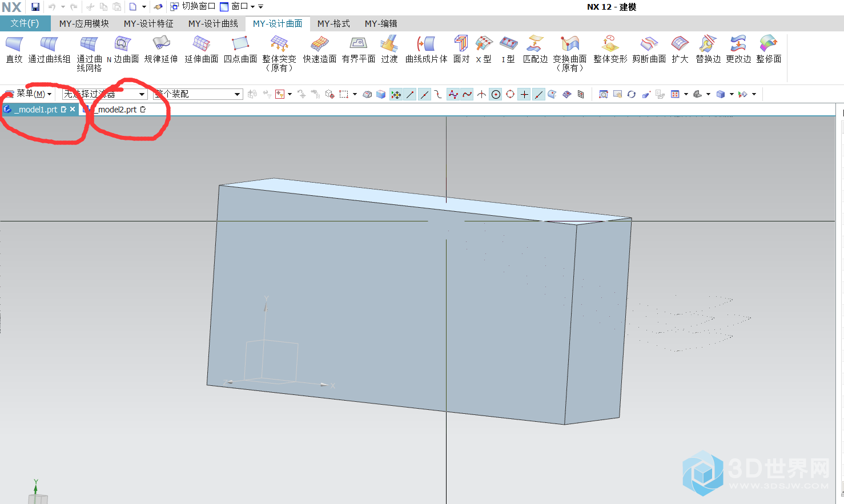Switch to the MY-设计特征 tab
Viewport: 844px width, 504px height.
[148, 23]
